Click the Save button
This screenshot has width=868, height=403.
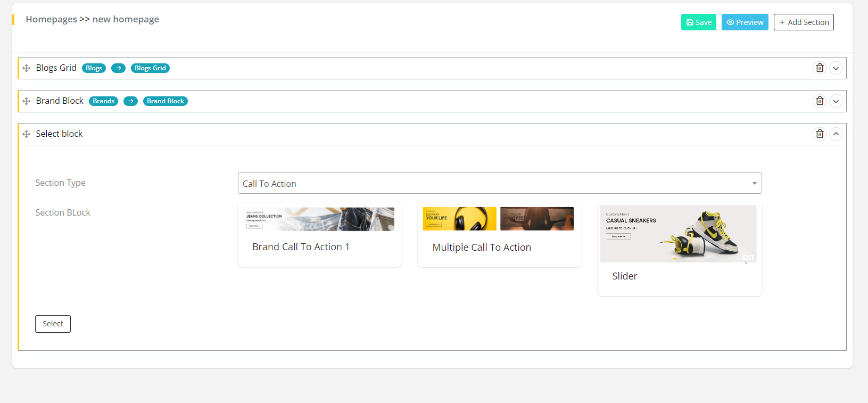pos(698,22)
